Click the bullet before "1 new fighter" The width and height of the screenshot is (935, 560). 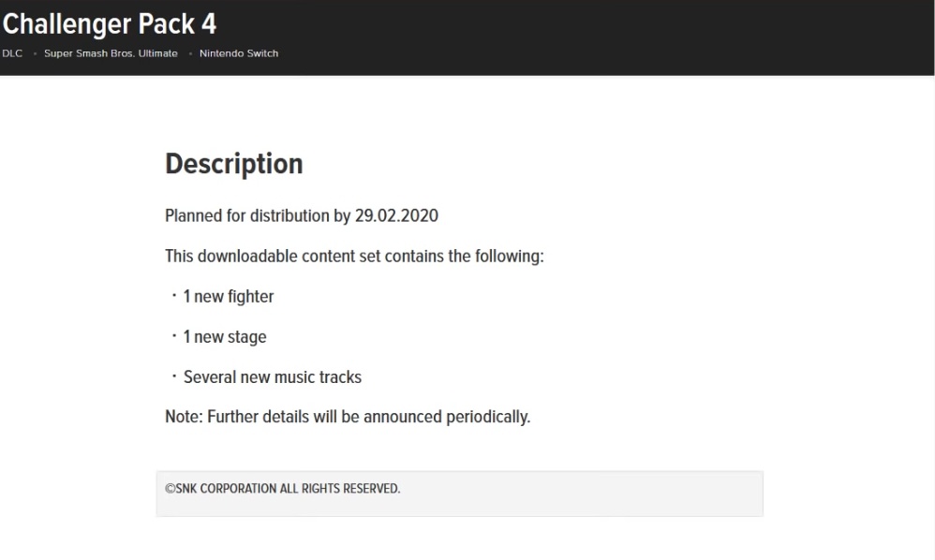click(174, 297)
